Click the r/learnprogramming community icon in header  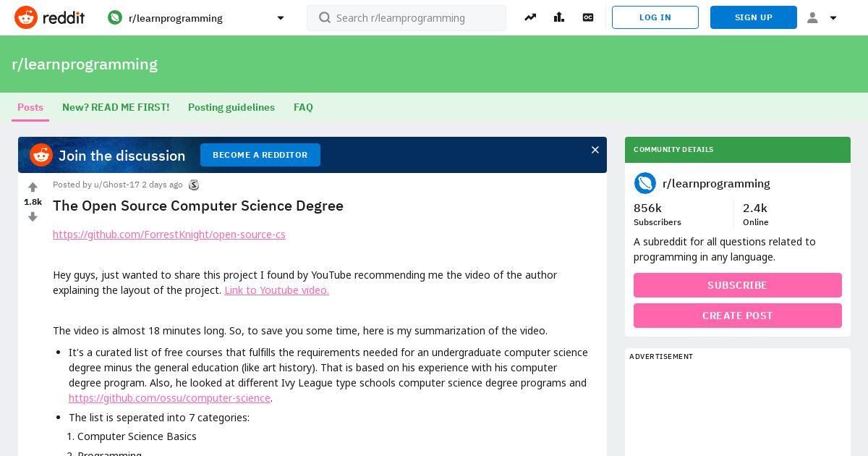(115, 17)
